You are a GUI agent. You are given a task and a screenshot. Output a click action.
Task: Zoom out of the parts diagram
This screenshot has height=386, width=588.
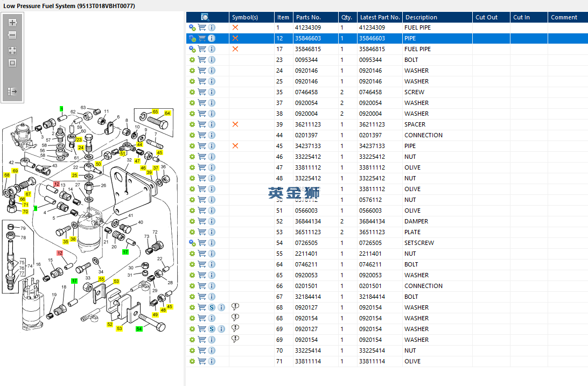[x=12, y=35]
